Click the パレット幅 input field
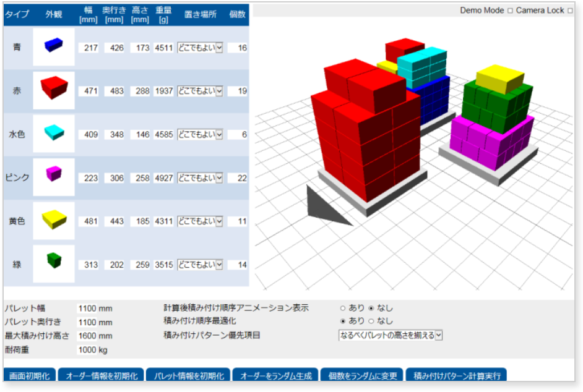The width and height of the screenshot is (583, 392). point(95,309)
